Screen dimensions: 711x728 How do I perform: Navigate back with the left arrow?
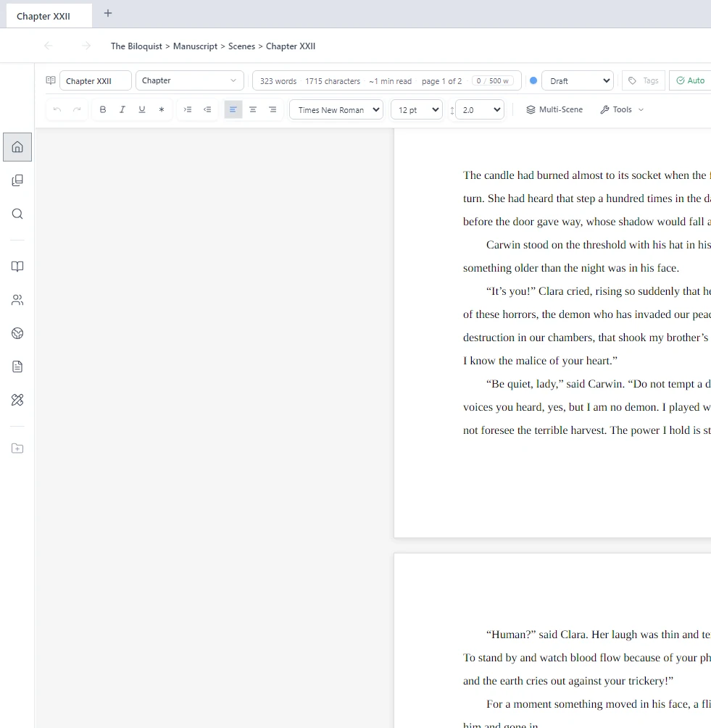click(x=49, y=46)
